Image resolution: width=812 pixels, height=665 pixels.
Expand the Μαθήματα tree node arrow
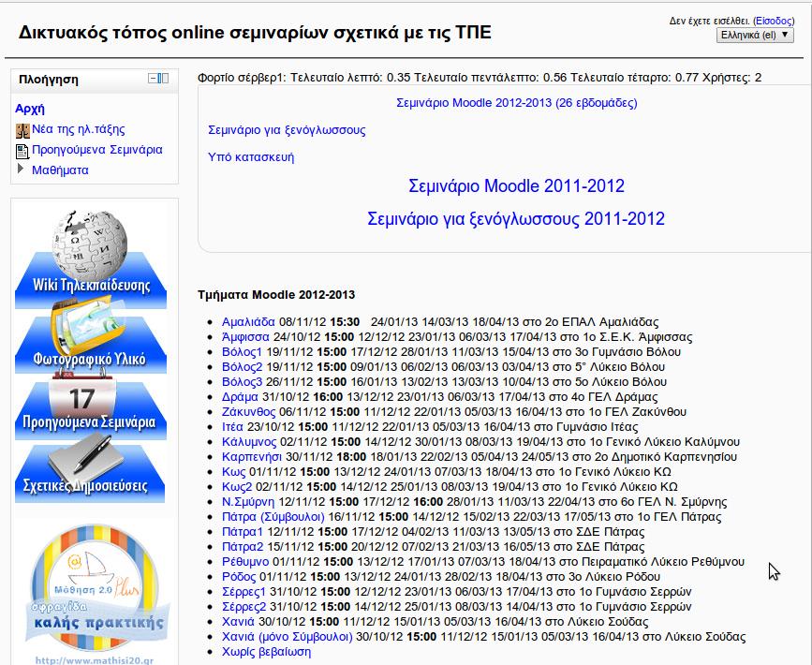(x=21, y=169)
